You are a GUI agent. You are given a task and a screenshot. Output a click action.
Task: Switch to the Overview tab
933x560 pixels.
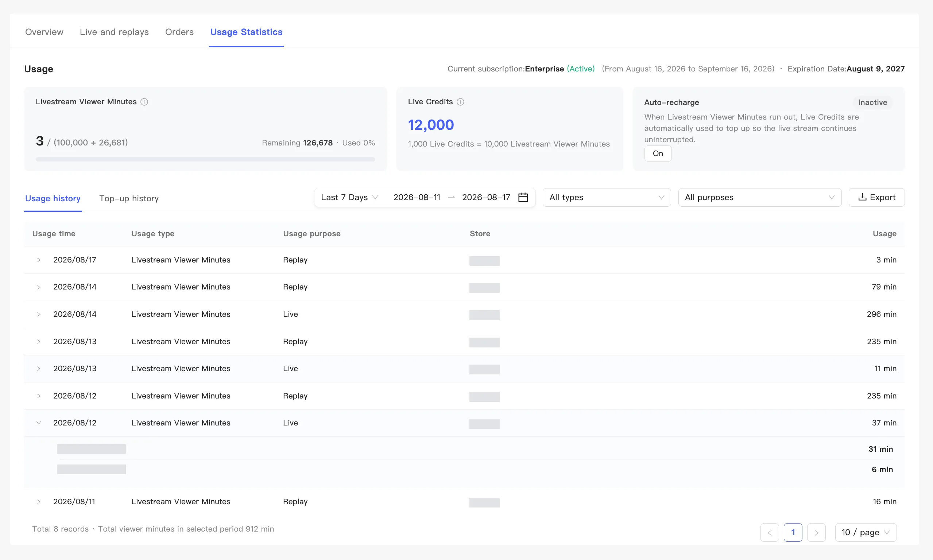pyautogui.click(x=44, y=32)
